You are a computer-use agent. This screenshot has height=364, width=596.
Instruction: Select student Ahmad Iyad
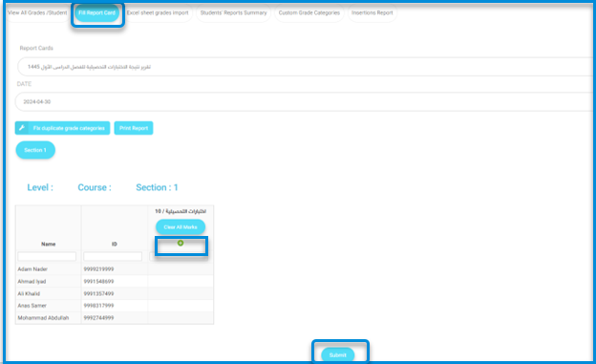point(32,282)
